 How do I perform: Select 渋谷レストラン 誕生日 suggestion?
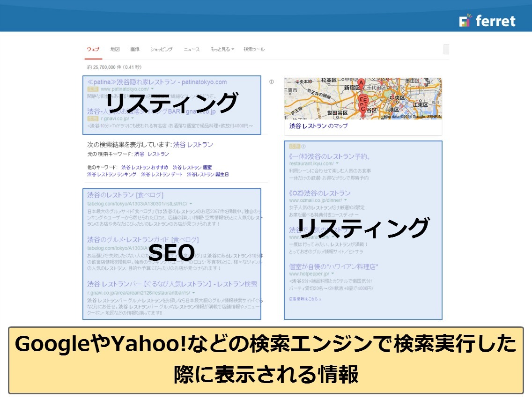[207, 174]
